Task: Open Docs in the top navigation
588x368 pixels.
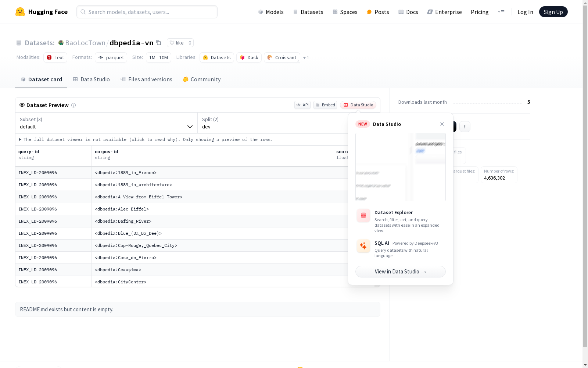Action: 408,12
